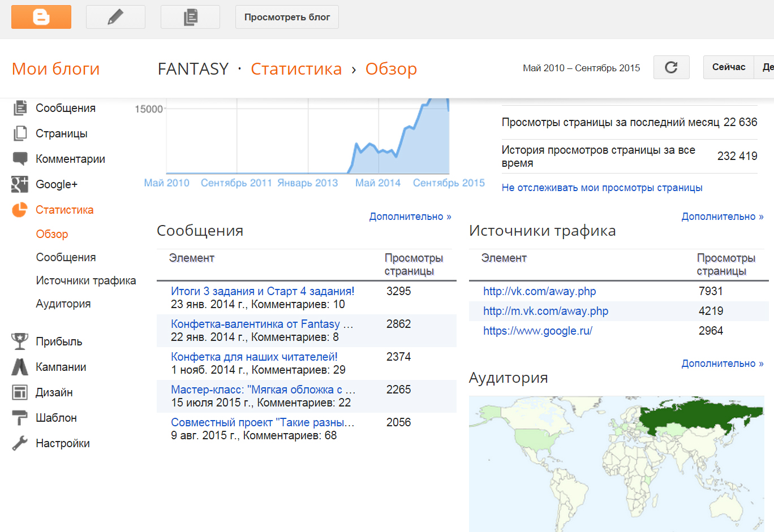This screenshot has width=774, height=532.
Task: Open the posts list documents icon button
Action: point(190,17)
